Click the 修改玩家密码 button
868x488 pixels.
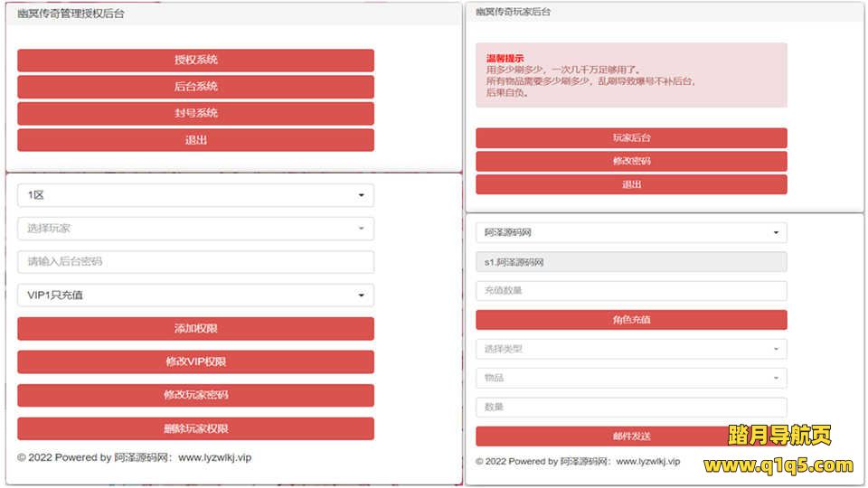(195, 396)
